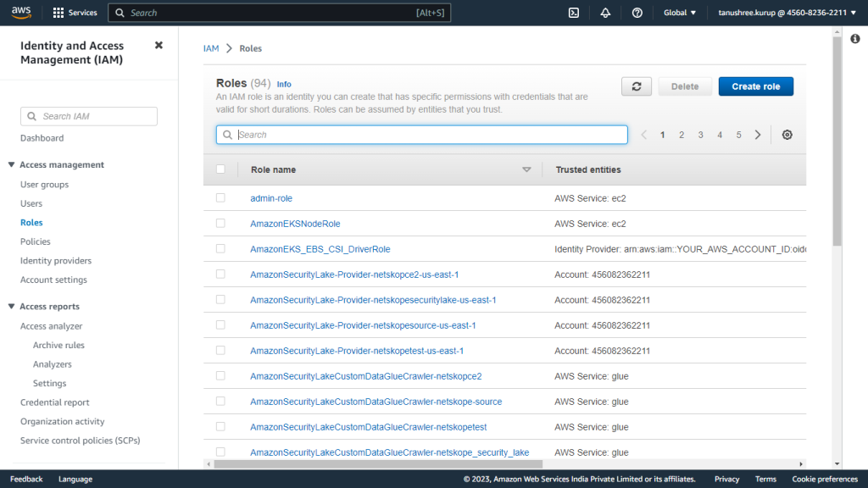The height and width of the screenshot is (488, 868).
Task: Open Credential report
Action: pyautogui.click(x=55, y=402)
